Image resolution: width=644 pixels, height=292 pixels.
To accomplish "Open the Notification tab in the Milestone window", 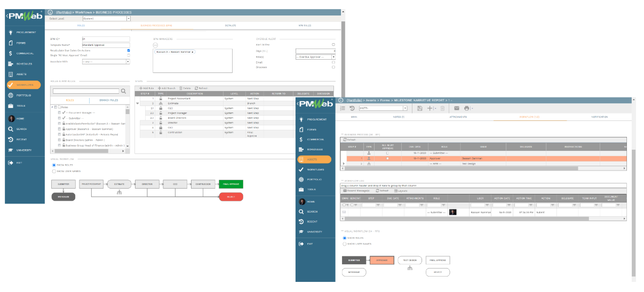I will pos(600,116).
